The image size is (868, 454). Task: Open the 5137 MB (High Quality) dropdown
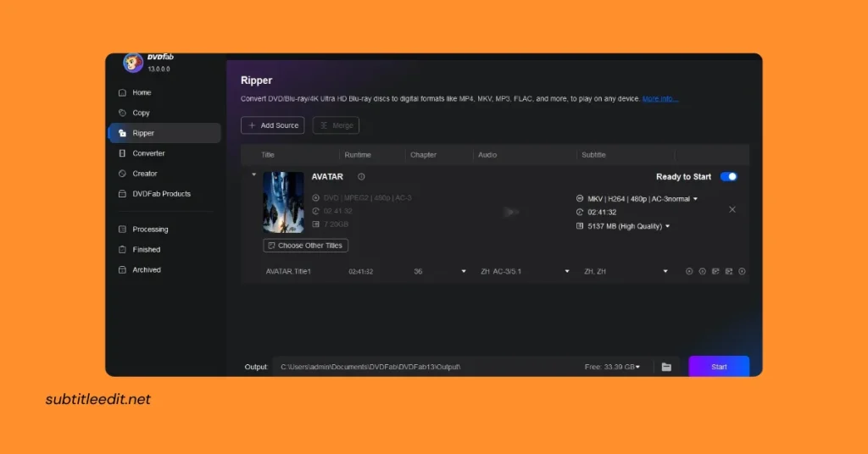[668, 226]
